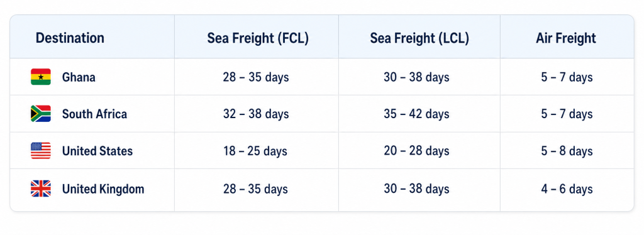
Task: Click the United States destination label
Action: click(97, 151)
